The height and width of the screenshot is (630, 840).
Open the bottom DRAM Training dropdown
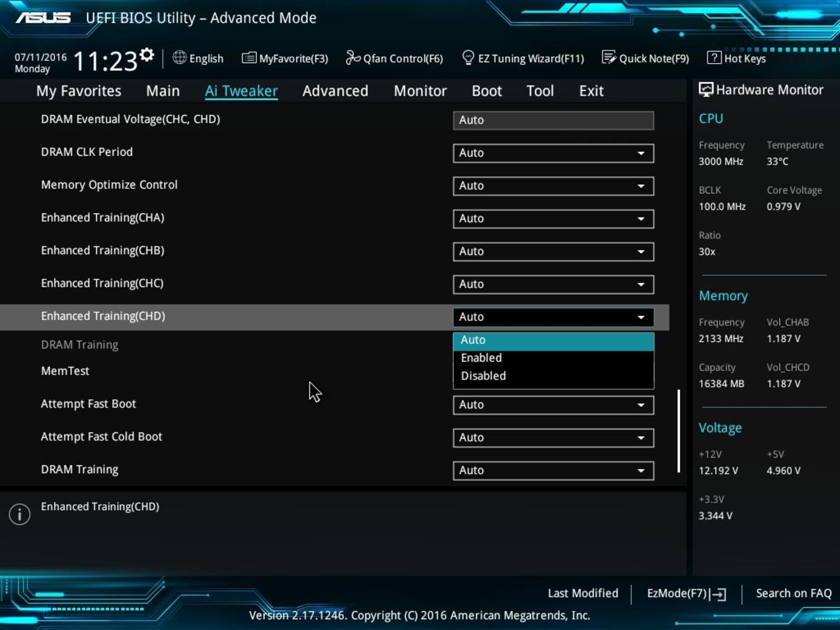[553, 470]
